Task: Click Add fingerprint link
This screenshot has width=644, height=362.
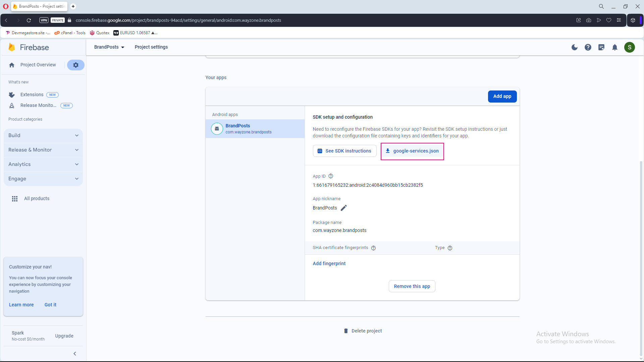Action: point(329,263)
